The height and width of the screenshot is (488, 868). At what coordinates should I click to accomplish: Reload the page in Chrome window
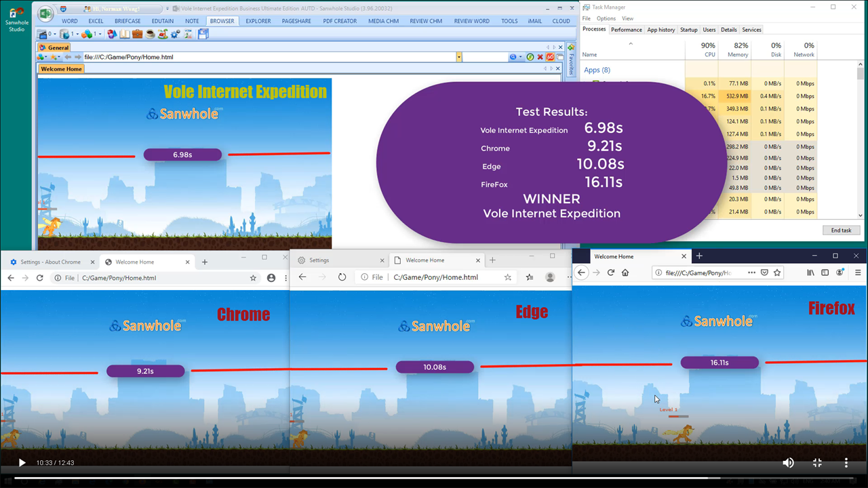tap(40, 278)
